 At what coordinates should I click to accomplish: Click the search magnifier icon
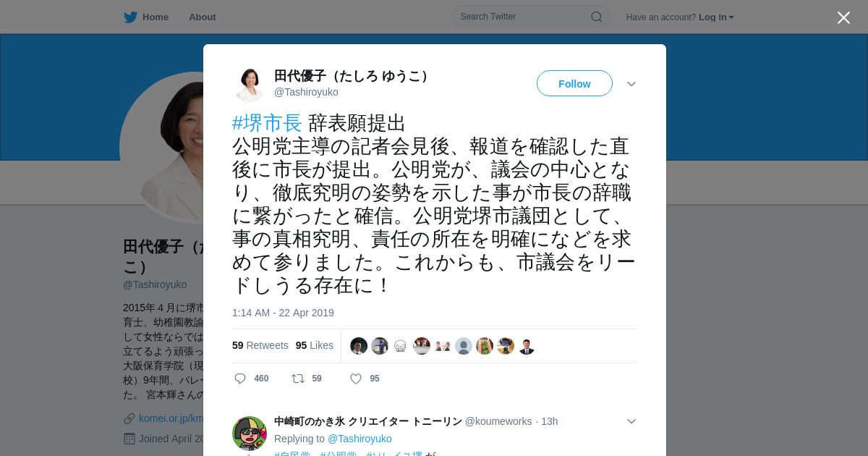pos(596,17)
